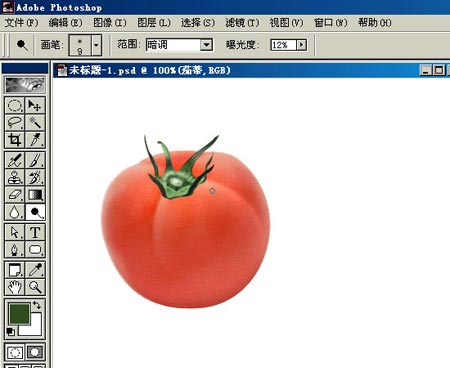Viewport: 450px width, 368px height.
Task: Select the Slice tool
Action: click(35, 140)
